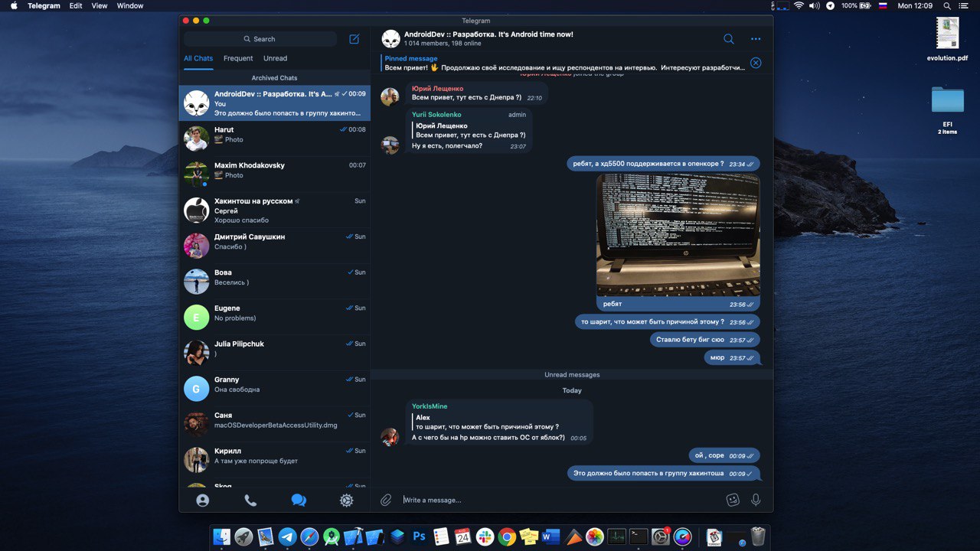Open the Хакинтош на русском chat
The width and height of the screenshot is (980, 551).
[x=274, y=210]
